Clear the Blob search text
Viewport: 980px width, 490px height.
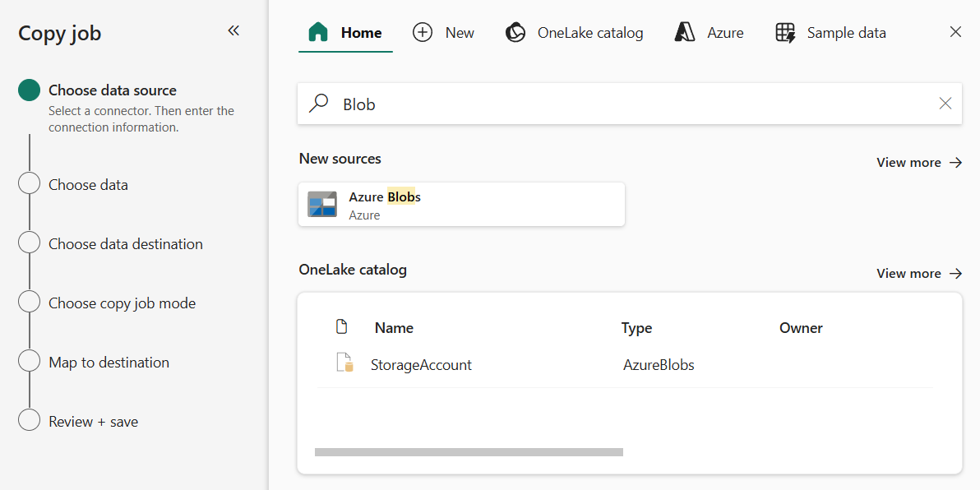pyautogui.click(x=945, y=104)
